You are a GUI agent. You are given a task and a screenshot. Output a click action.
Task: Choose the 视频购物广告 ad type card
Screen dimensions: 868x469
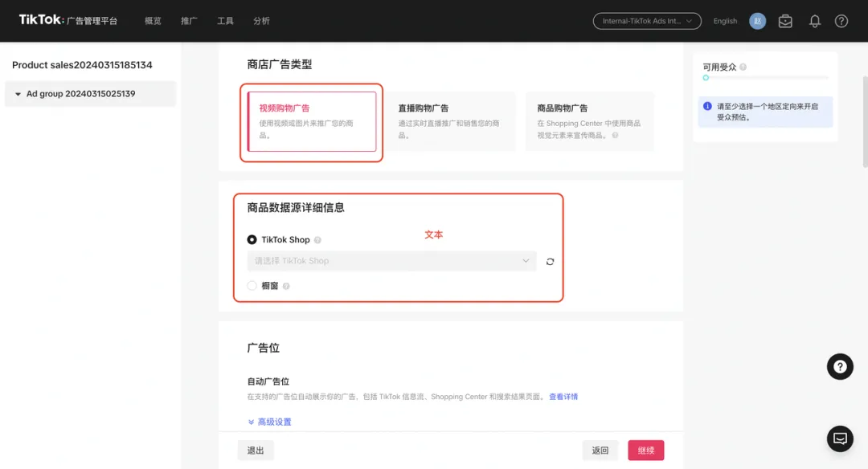(312, 122)
